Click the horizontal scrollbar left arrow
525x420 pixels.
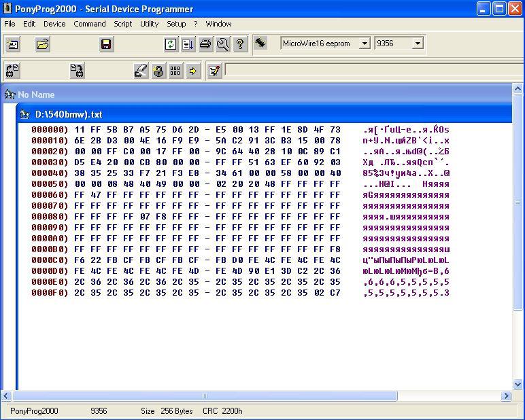[5, 396]
